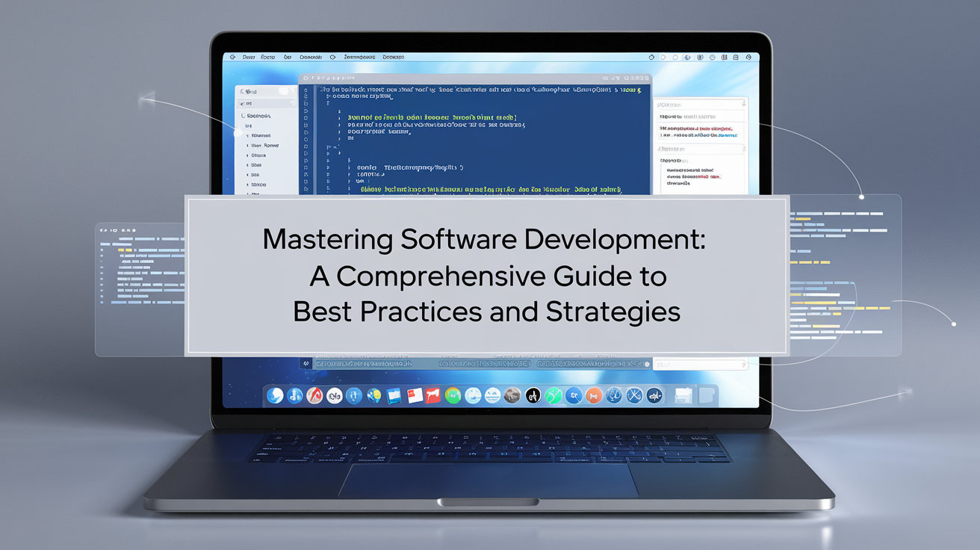This screenshot has width=980, height=550.
Task: Click the blue link text in the right panel
Action: tap(726, 135)
